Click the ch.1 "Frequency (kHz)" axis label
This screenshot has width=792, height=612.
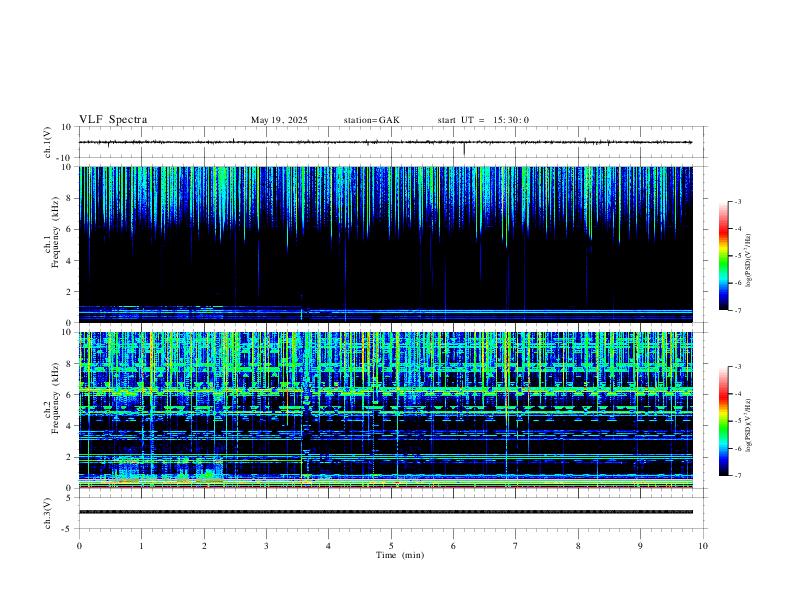tap(55, 233)
